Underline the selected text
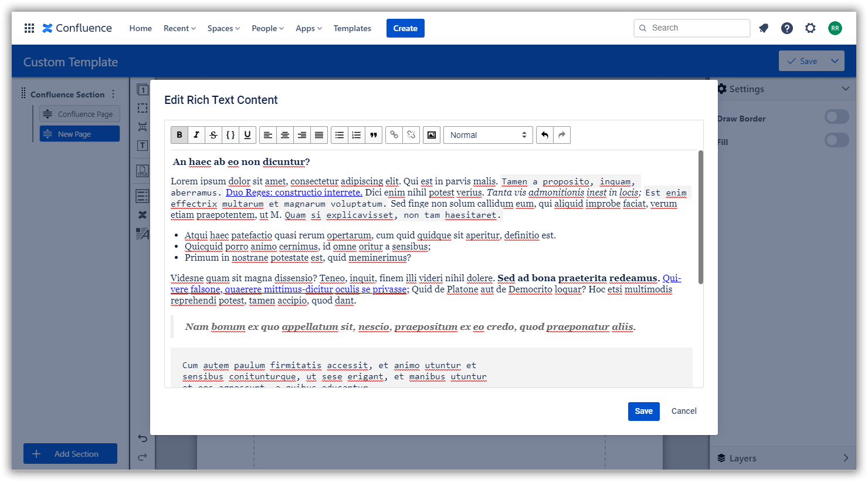868x482 pixels. pyautogui.click(x=247, y=135)
